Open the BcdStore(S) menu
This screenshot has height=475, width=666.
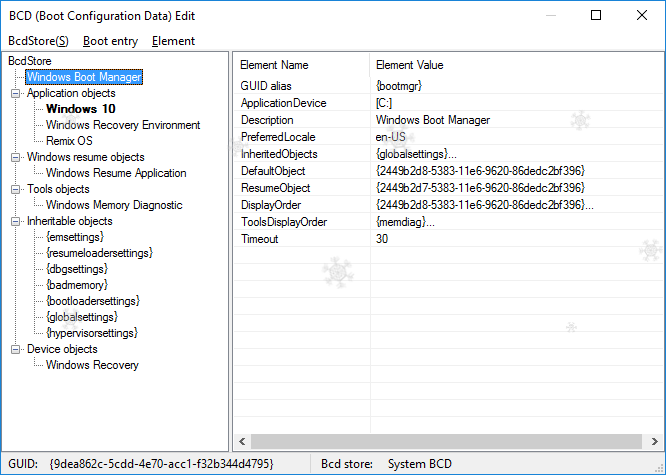click(x=38, y=41)
